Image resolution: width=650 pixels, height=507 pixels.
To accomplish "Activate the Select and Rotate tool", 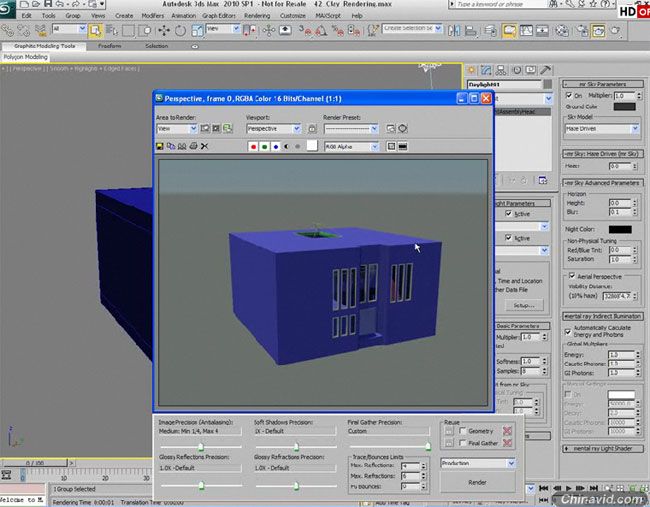I will [180, 31].
